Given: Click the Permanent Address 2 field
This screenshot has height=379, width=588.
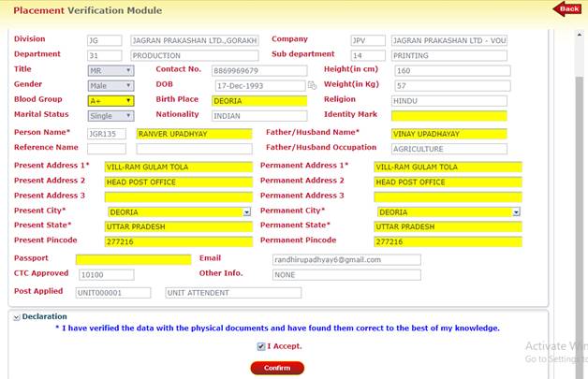Looking at the screenshot, I should point(448,182).
